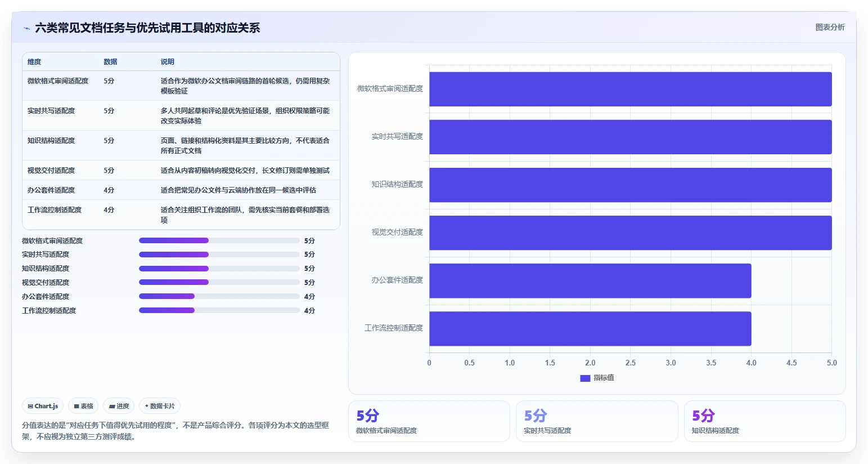The image size is (868, 464).
Task: Select table cell 实时共写适配度
Action: 51,111
